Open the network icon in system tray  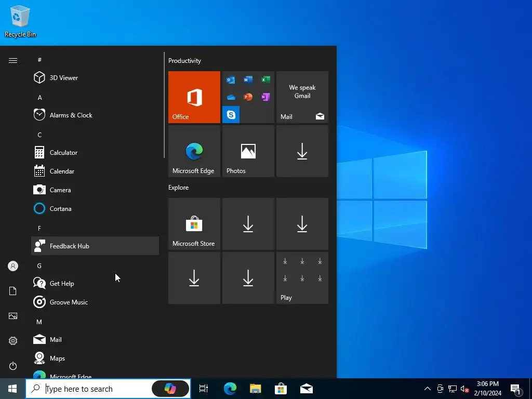pyautogui.click(x=453, y=389)
